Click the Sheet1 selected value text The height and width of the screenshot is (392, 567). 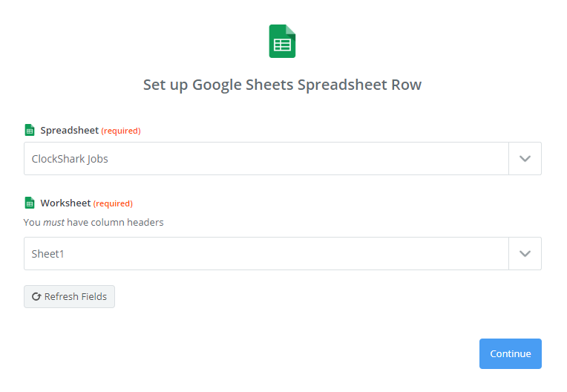tap(47, 254)
